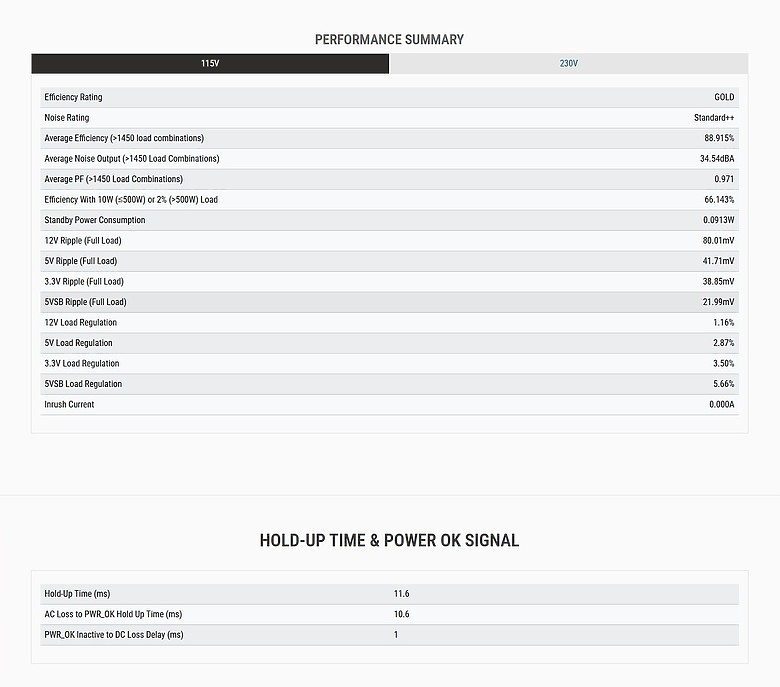Screen dimensions: 780x687
Task: Click the Standard++ noise rating value
Action: (714, 117)
